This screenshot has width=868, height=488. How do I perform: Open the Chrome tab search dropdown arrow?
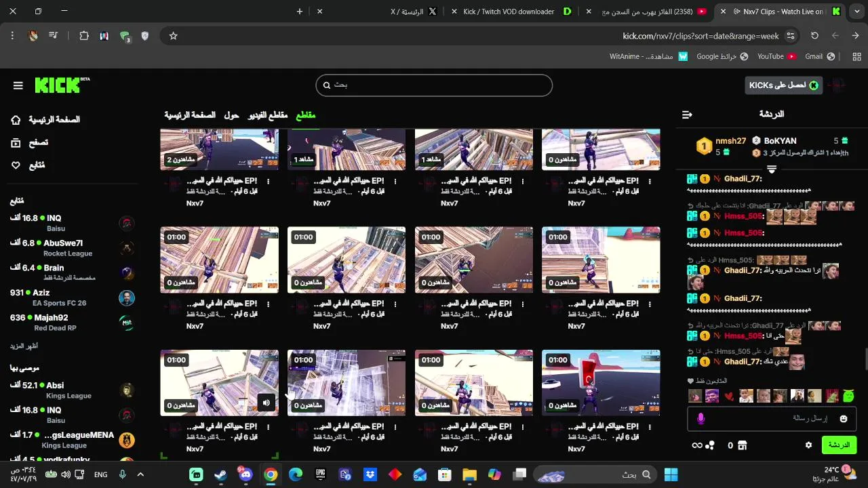pos(856,12)
